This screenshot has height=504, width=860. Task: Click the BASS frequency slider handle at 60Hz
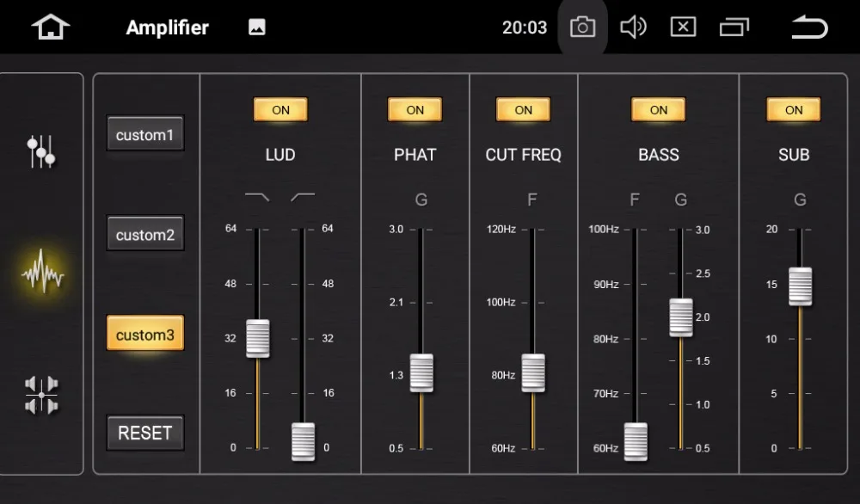(636, 441)
